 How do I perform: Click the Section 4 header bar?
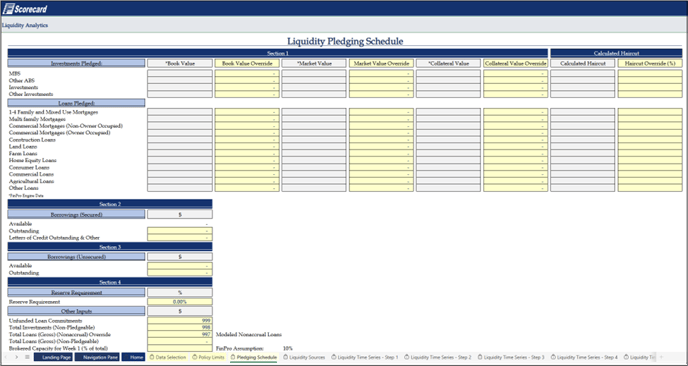[x=110, y=282]
